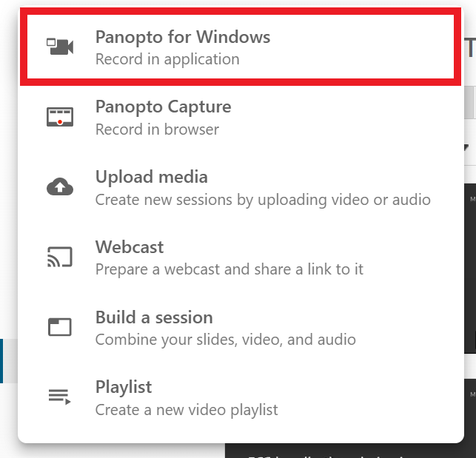
Task: Select the Webcast menu title
Action: point(130,246)
